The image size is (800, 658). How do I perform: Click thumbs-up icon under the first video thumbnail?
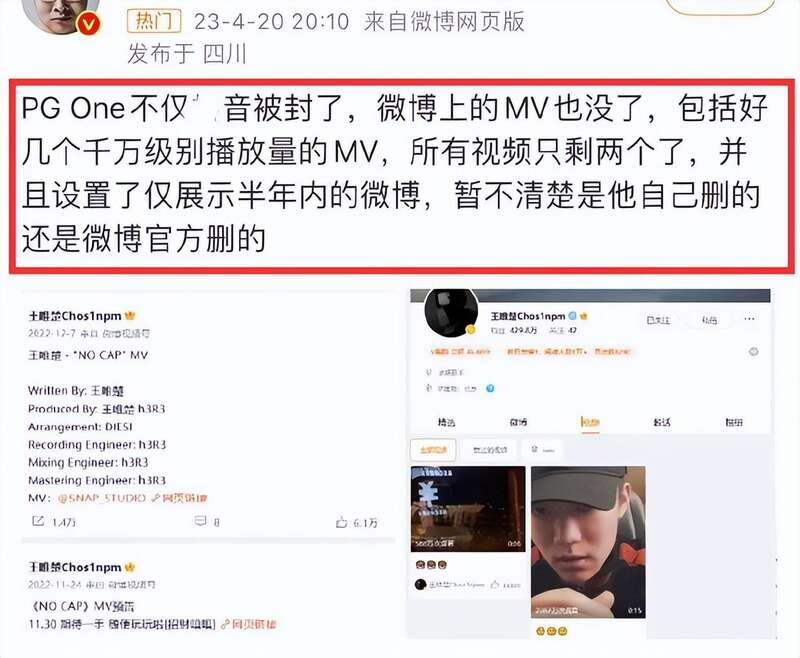click(494, 585)
